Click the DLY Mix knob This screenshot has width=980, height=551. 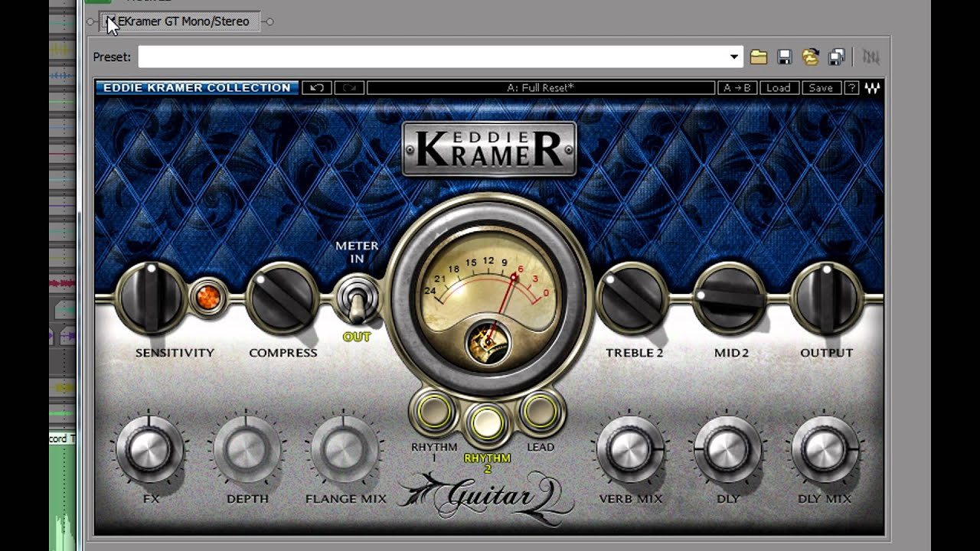[x=825, y=450]
